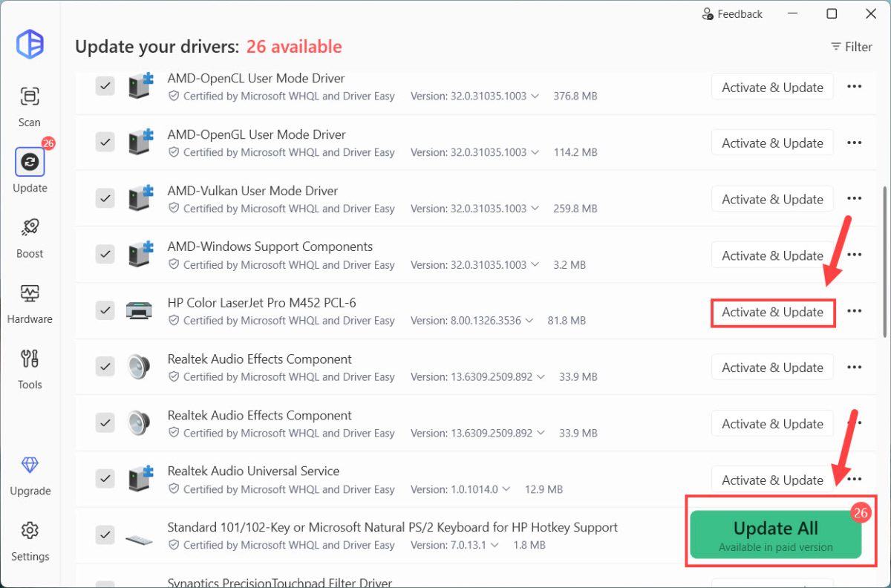Screen dimensions: 891x588
Task: Click the "Update your drivers:" heading
Action: click(157, 47)
